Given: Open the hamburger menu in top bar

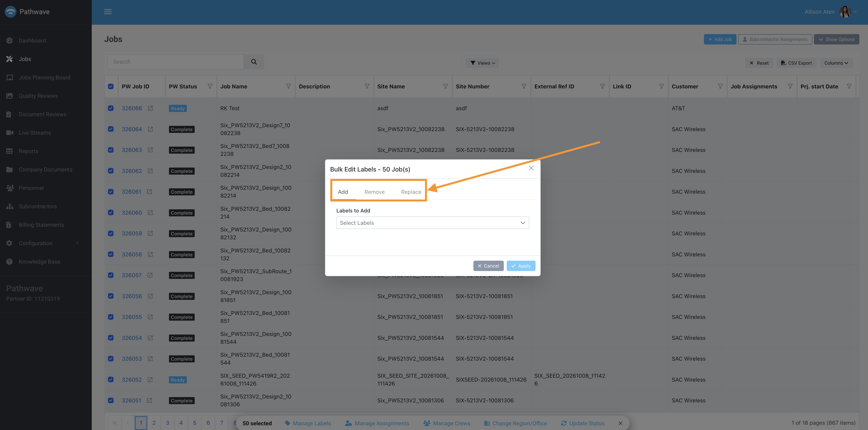Looking at the screenshot, I should (x=108, y=12).
